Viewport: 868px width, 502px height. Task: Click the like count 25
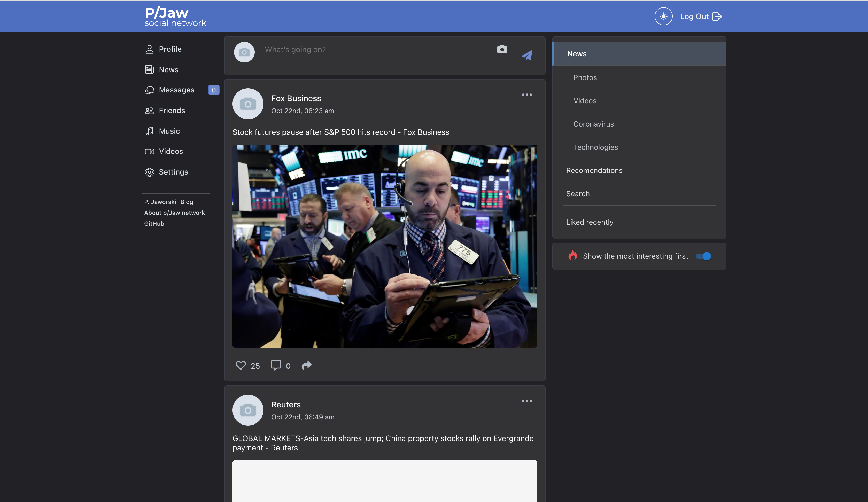[x=255, y=366]
